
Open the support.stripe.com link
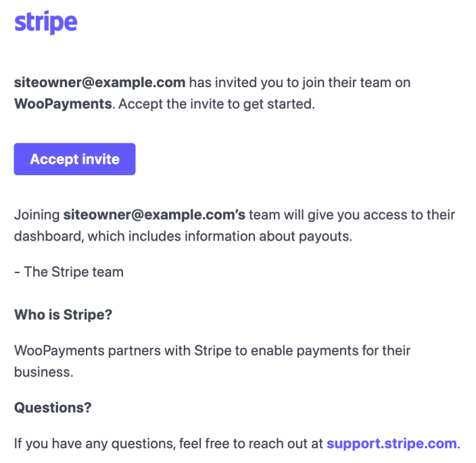[391, 443]
